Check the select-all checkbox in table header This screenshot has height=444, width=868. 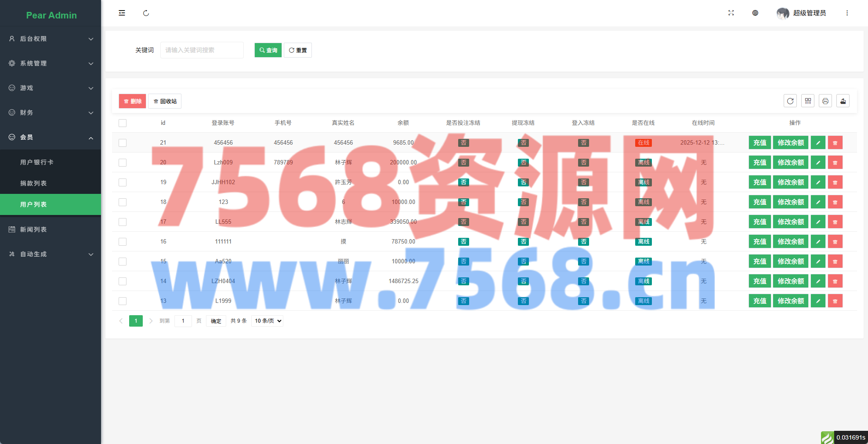[x=123, y=123]
